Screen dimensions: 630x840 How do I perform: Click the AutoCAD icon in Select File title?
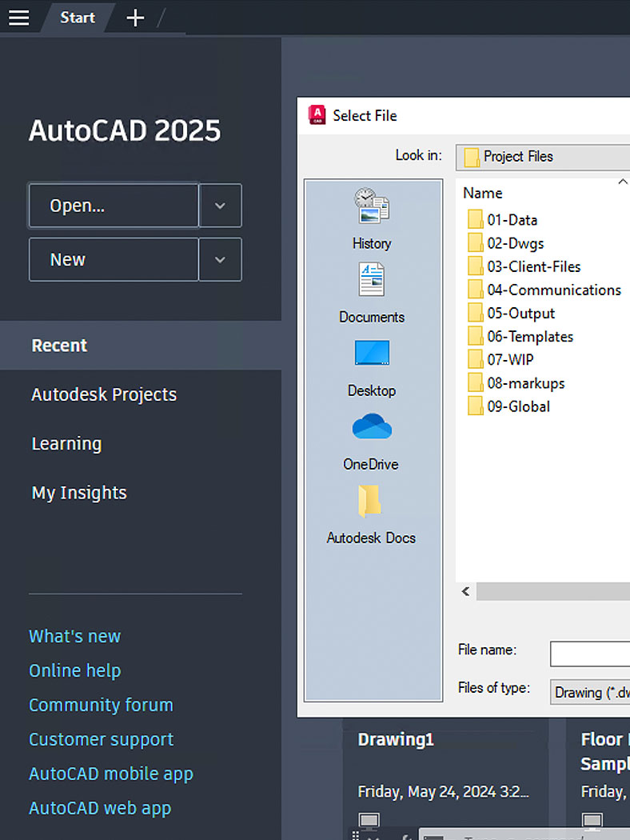[x=317, y=115]
